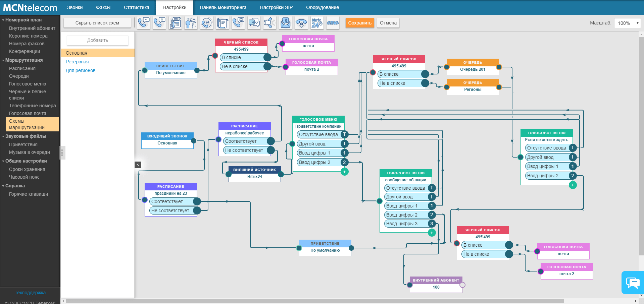The height and width of the screenshot is (304, 644).
Task: Open Черные и белые списки
Action: point(28,95)
